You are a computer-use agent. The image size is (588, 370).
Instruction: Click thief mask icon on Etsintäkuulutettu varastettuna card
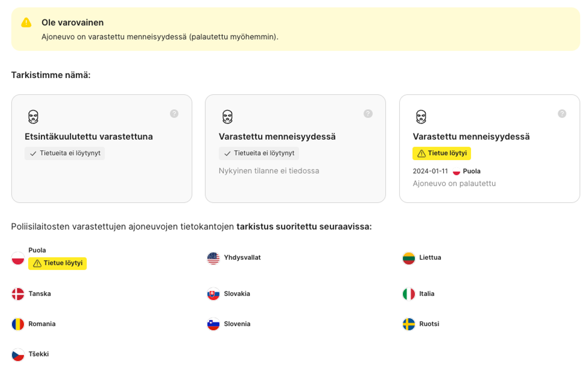click(x=33, y=117)
